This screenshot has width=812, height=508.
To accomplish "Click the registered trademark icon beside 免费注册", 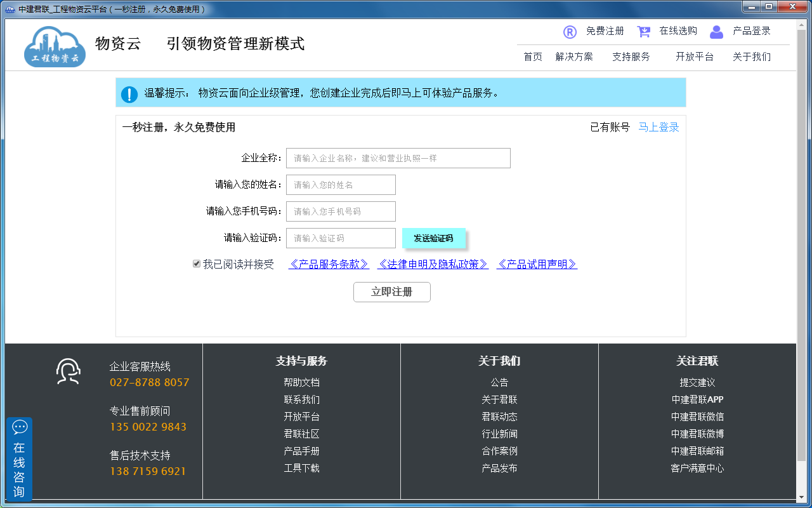I will pos(569,31).
